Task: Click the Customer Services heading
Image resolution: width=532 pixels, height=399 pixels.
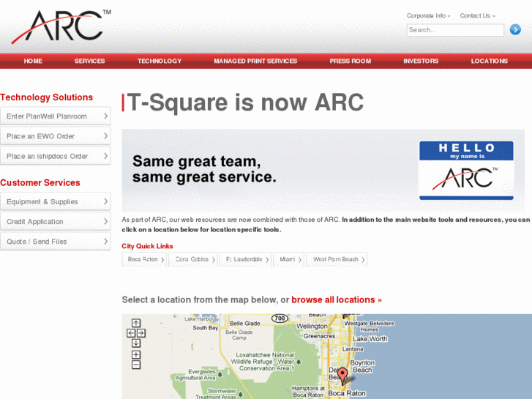Action: point(40,183)
